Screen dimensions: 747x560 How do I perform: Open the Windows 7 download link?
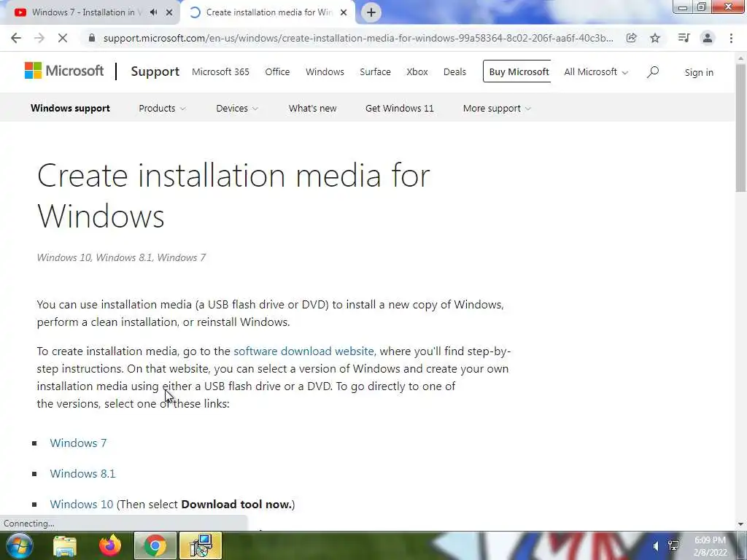tap(78, 443)
